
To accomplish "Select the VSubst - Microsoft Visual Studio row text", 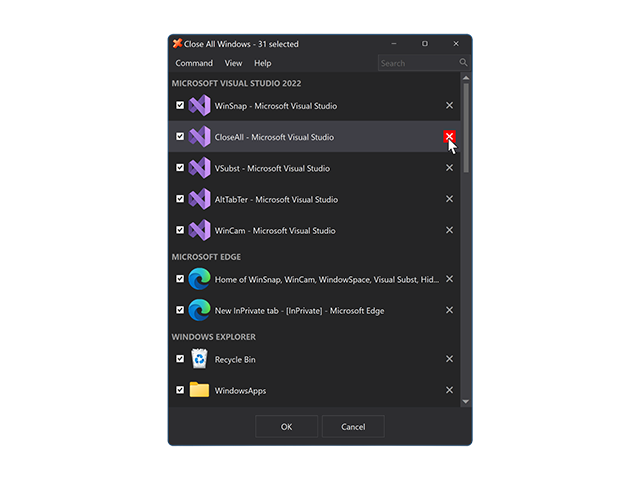I will 272,169.
